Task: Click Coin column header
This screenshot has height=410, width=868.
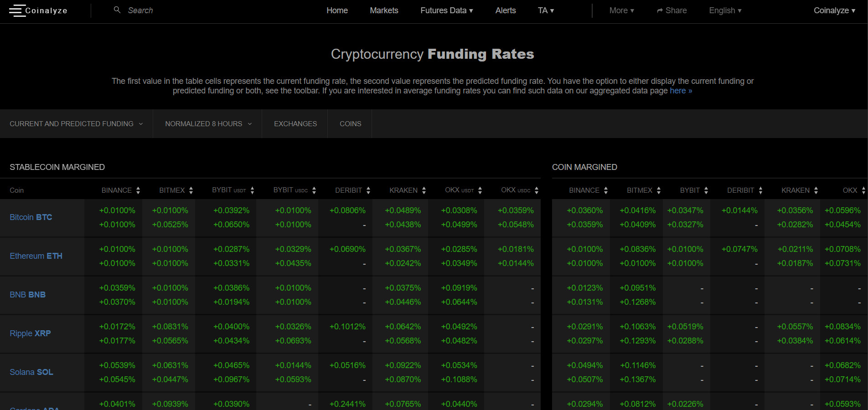Action: [17, 190]
